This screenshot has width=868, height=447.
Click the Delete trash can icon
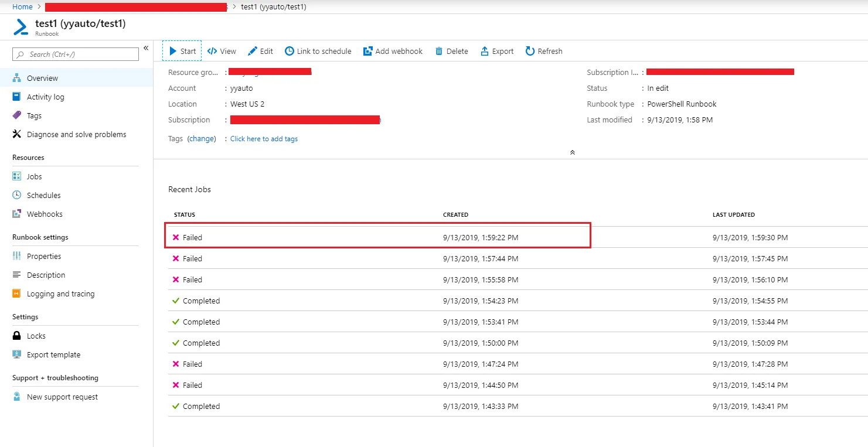pyautogui.click(x=439, y=51)
